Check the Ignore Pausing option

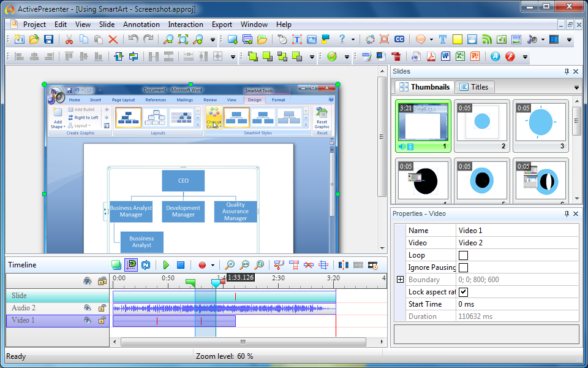464,267
